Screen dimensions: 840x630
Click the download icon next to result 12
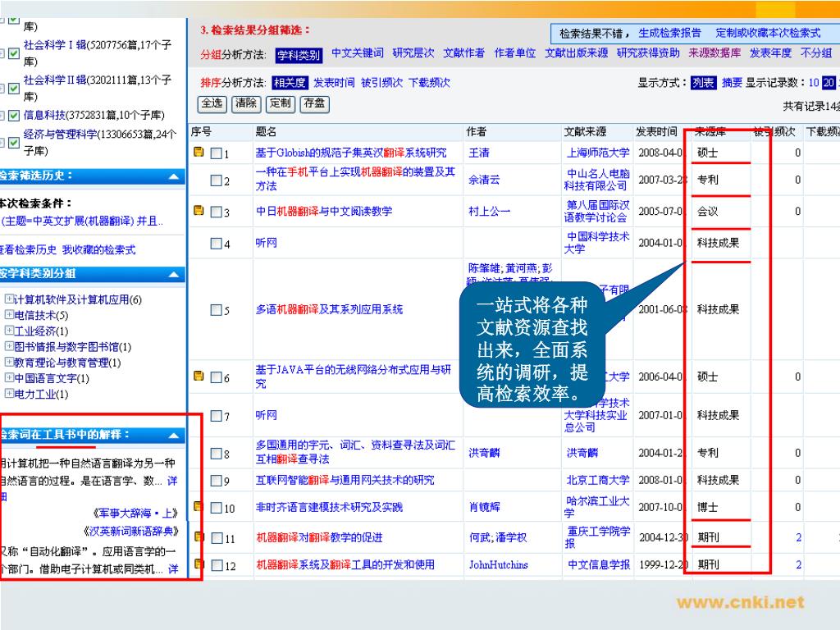click(198, 564)
